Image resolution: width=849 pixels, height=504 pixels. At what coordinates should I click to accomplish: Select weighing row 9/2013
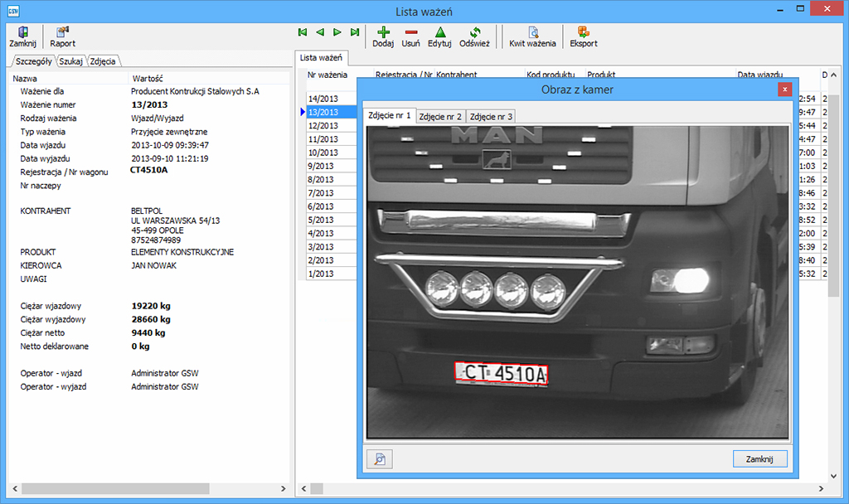coord(321,166)
